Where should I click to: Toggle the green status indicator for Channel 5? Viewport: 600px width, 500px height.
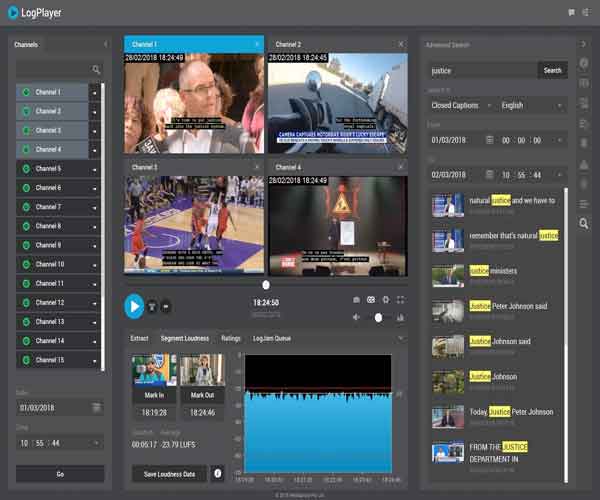pyautogui.click(x=26, y=169)
